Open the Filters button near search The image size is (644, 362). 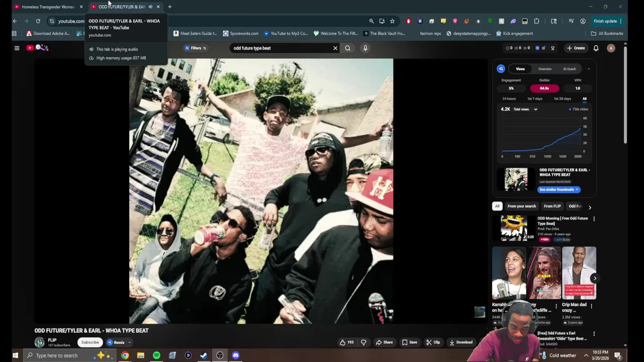coord(196,48)
